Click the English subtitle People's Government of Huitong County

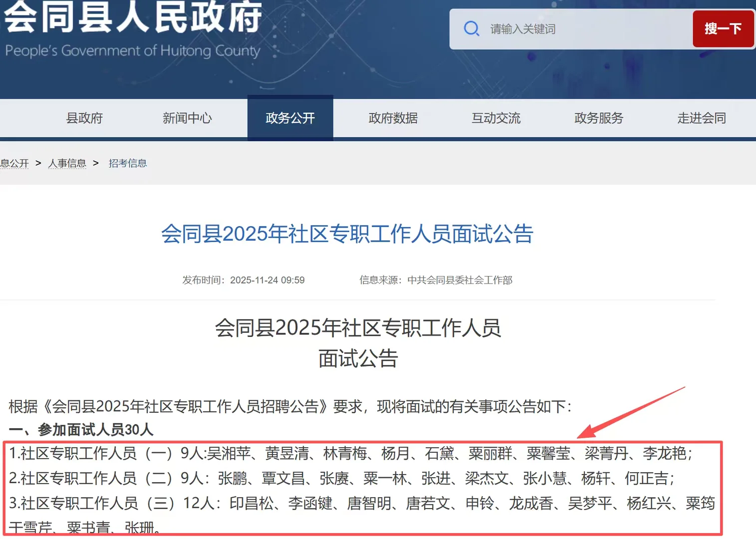pos(132,50)
